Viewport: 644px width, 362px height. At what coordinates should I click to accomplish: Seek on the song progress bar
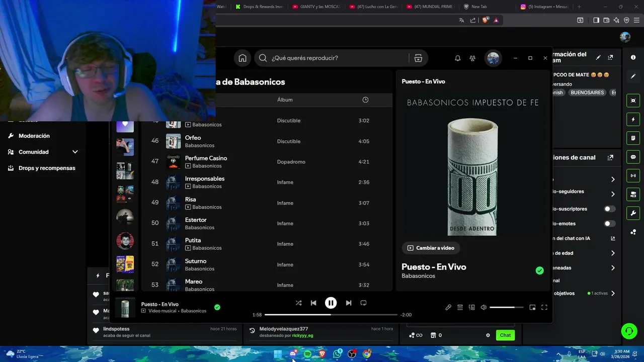coord(331,315)
